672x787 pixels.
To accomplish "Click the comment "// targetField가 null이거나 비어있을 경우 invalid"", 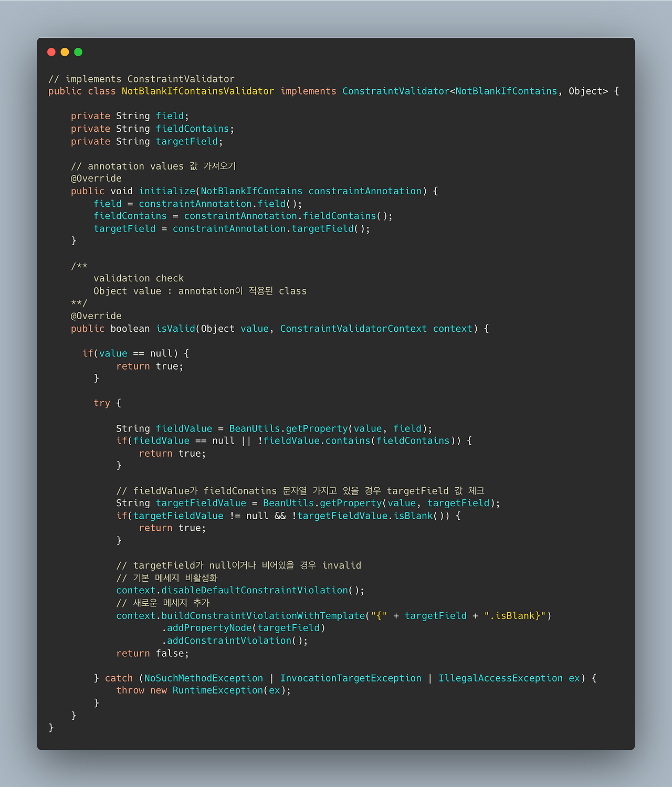I will tap(239, 565).
